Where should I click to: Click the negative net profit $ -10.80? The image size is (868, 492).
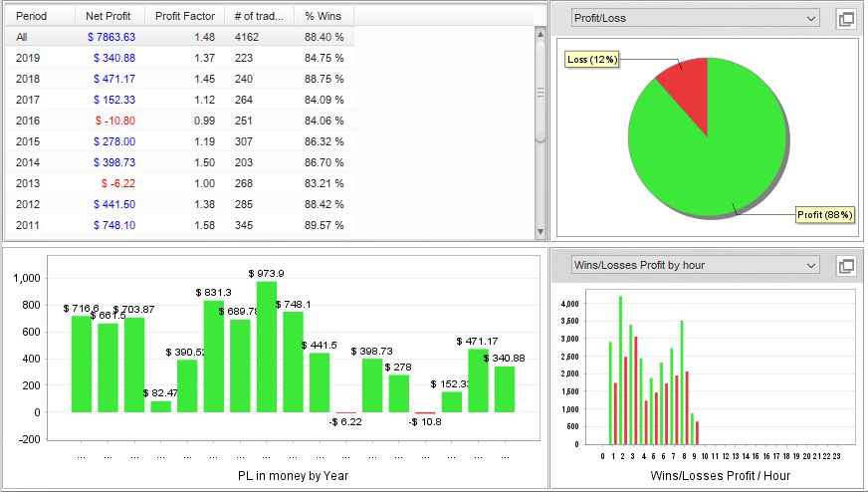115,121
